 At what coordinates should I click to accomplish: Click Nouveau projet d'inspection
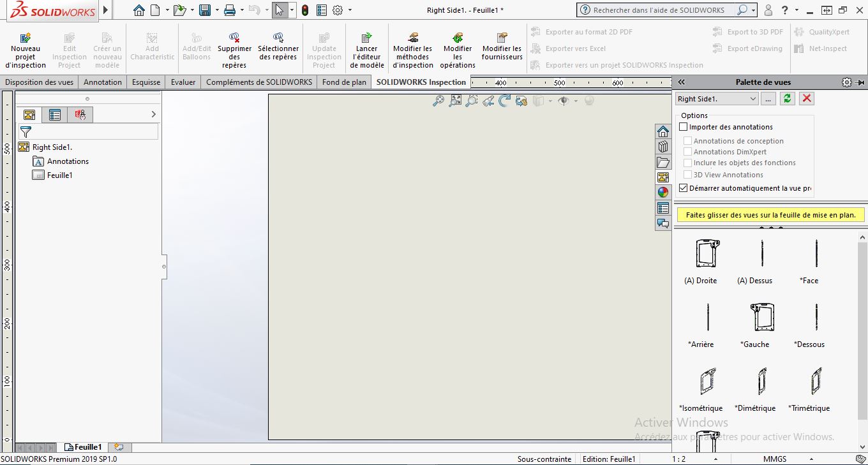(26, 51)
